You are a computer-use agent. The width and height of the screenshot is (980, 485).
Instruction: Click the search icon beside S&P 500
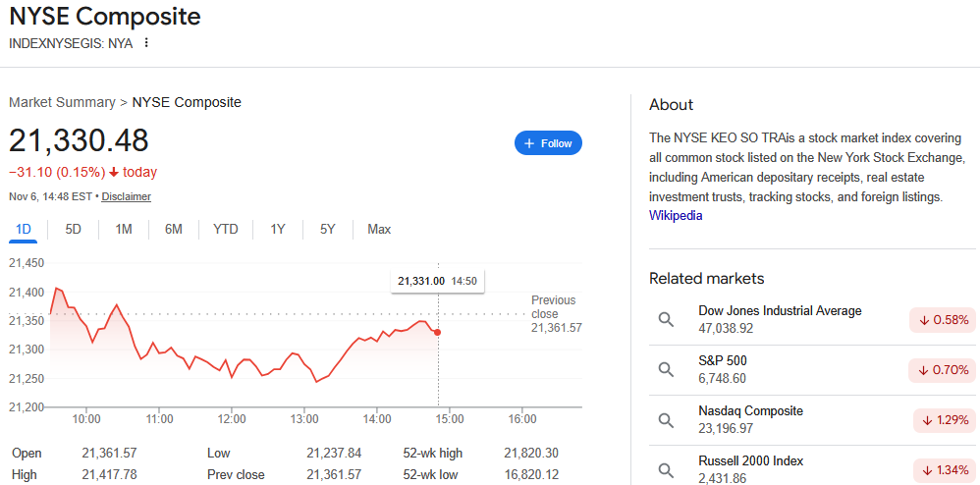click(x=666, y=369)
